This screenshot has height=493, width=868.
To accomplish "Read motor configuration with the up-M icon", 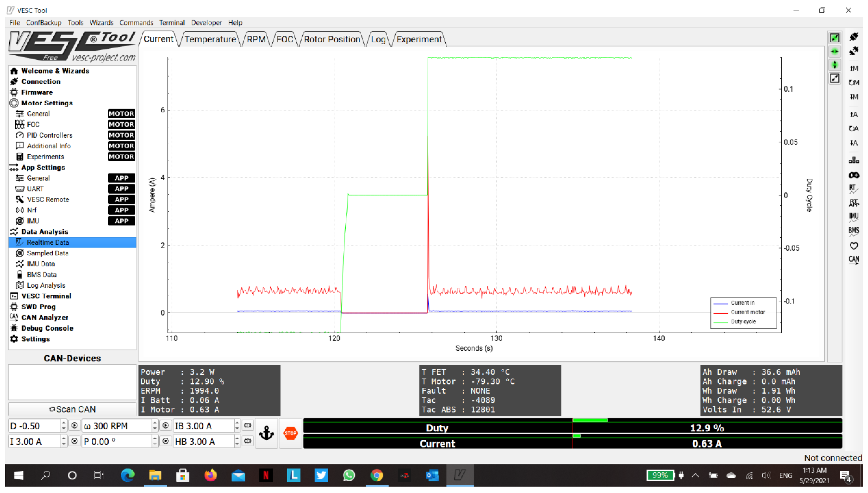I will [x=854, y=68].
